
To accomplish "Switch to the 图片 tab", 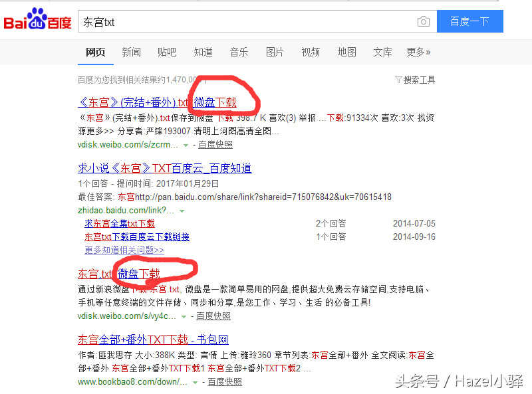I will click(275, 52).
